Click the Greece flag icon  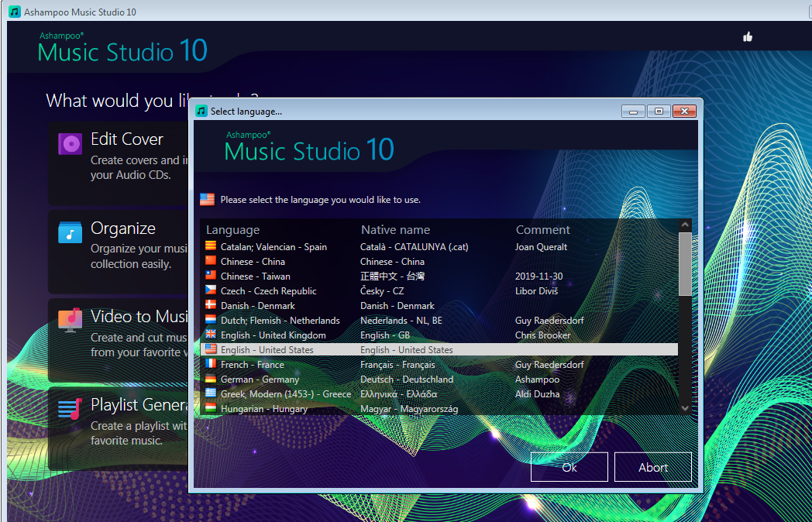click(x=211, y=393)
